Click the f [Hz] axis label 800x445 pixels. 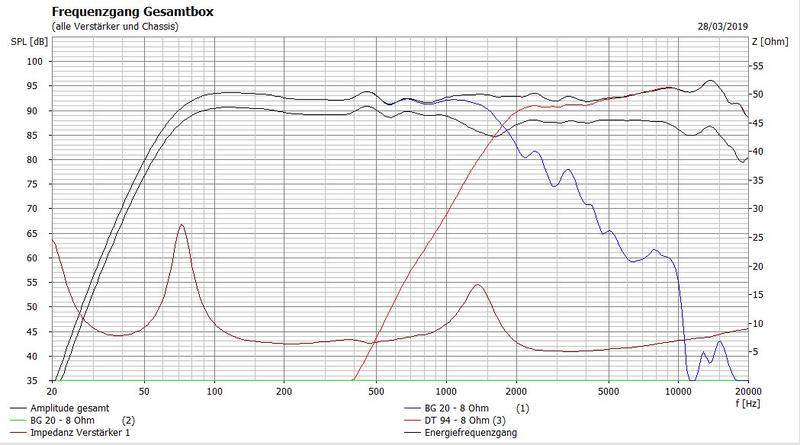click(748, 403)
